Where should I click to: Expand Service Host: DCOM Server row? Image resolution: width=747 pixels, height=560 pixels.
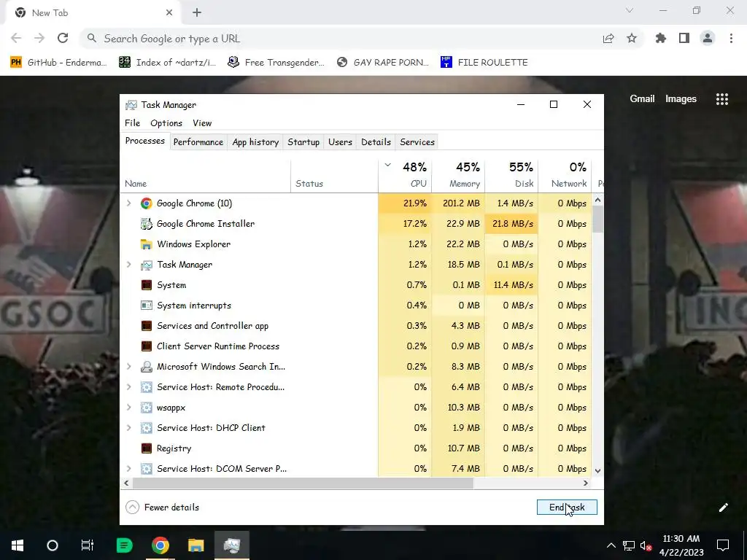[x=128, y=469]
